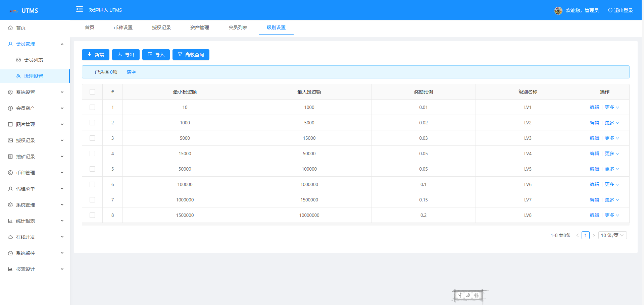Open the 10 条/页 page size dropdown
The height and width of the screenshot is (305, 644).
(612, 235)
